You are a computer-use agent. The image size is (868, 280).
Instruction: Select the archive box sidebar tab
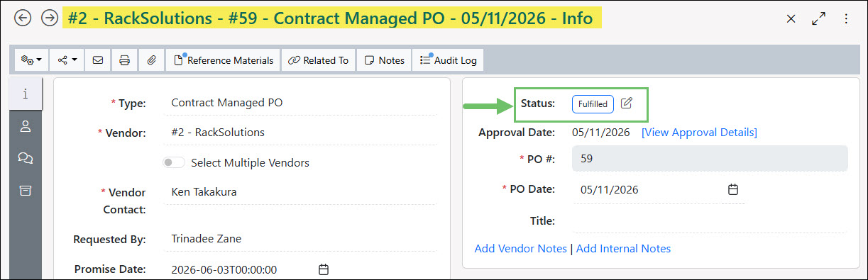pos(26,190)
